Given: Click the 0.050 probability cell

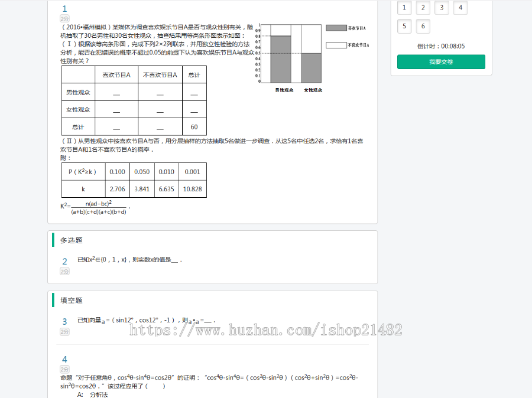Looking at the screenshot, I should tap(142, 172).
